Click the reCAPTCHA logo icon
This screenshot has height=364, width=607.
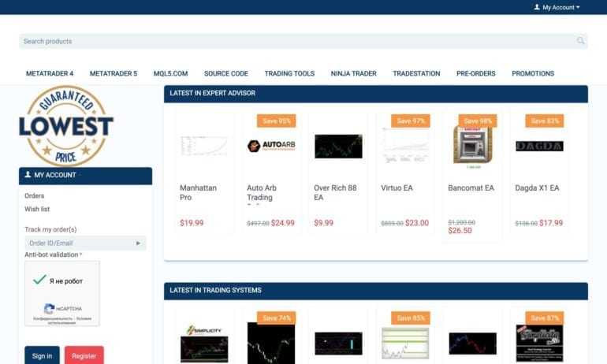tap(49, 308)
